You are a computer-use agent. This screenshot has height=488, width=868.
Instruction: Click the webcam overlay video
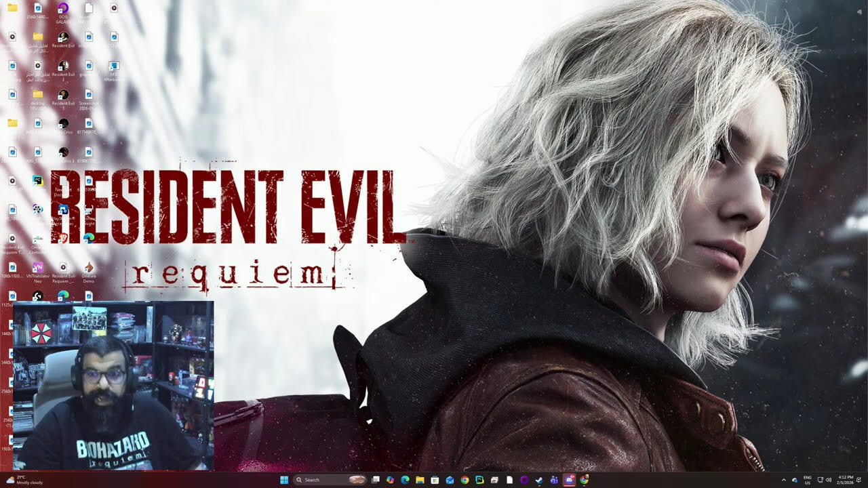[x=113, y=386]
